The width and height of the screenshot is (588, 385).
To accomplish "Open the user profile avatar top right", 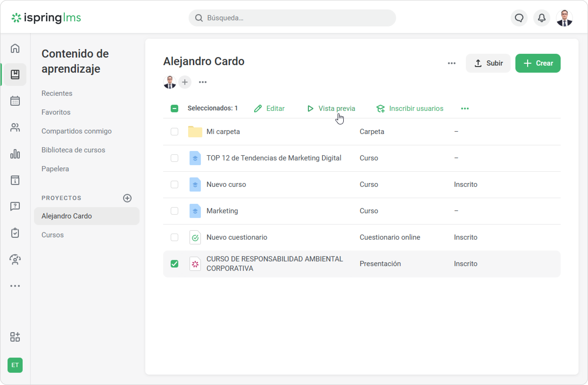I will click(564, 18).
